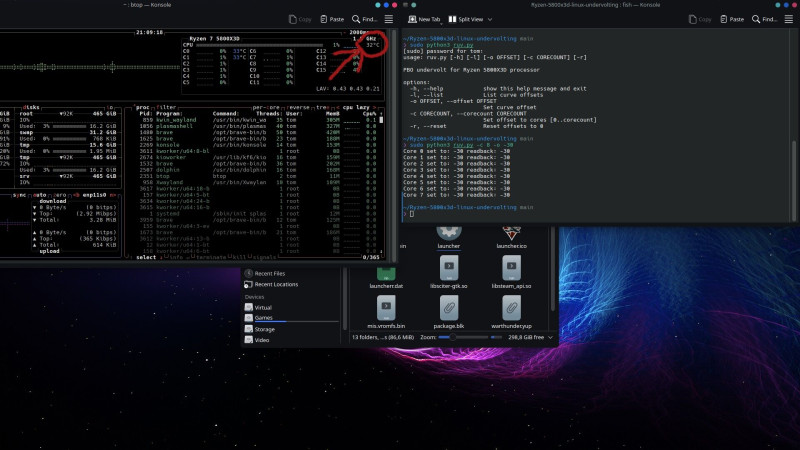Screen dimensions: 800x450
Task: Click the proc box title in btop
Action: [142, 108]
